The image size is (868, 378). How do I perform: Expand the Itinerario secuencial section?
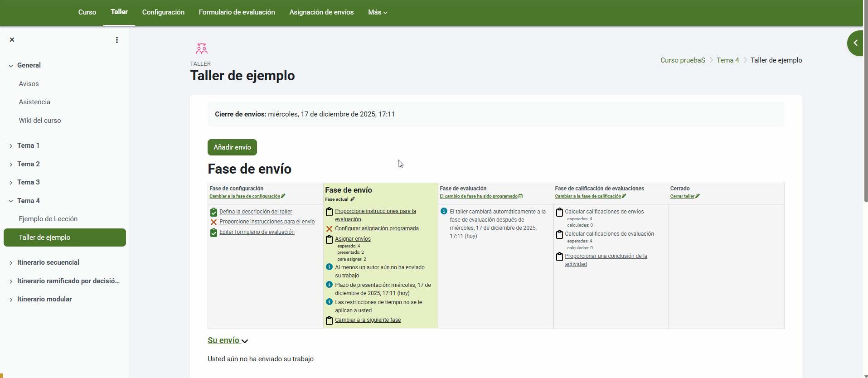tap(11, 263)
